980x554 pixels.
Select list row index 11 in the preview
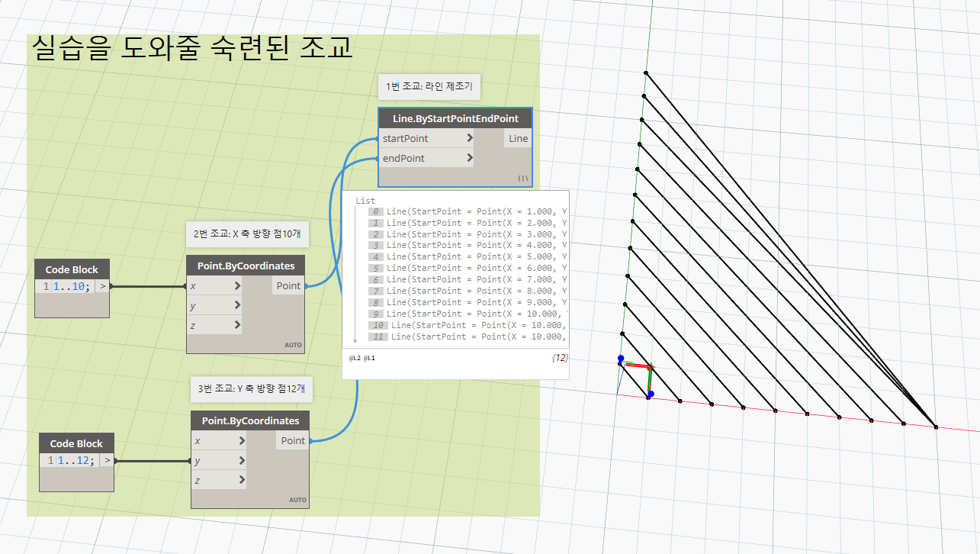[x=468, y=337]
